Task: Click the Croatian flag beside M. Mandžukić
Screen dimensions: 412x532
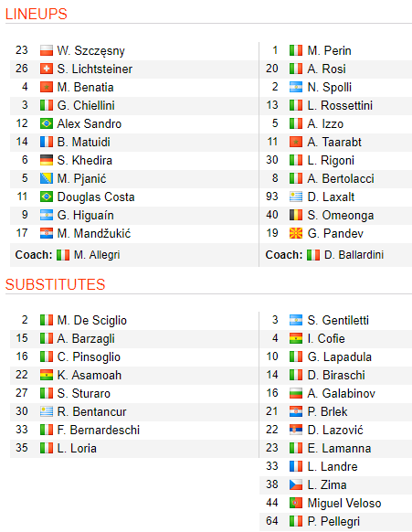Action: click(x=47, y=233)
